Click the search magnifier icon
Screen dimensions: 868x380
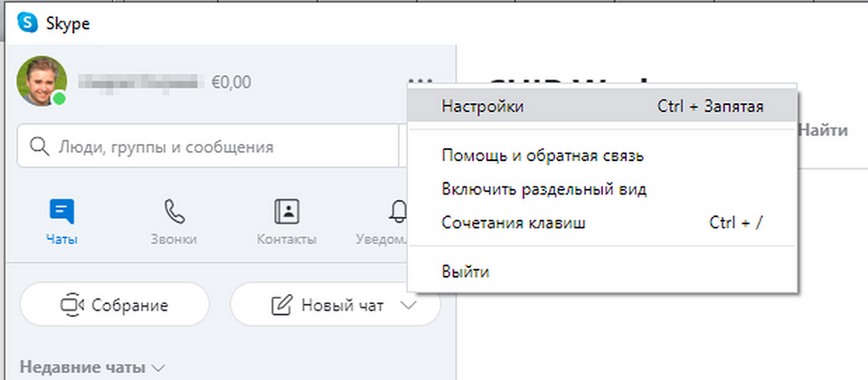(x=39, y=147)
